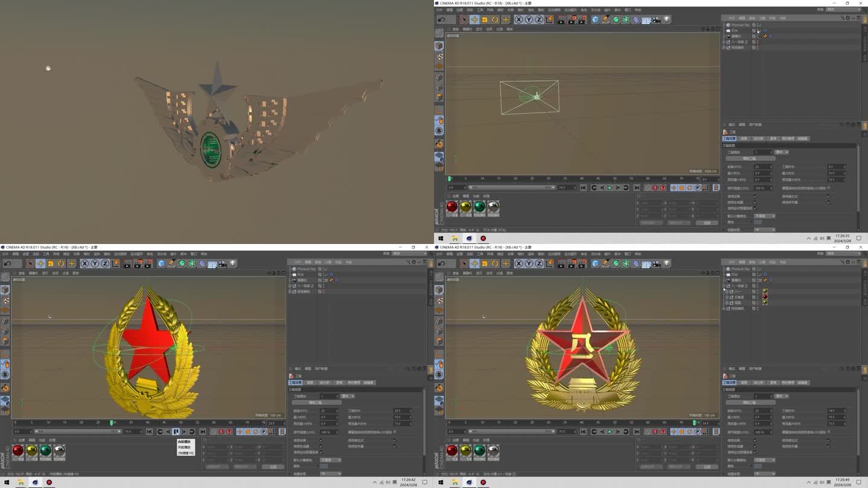Click play forward in camera-wireframe window timeline
Screen dimensions: 868x488
[x=610, y=188]
